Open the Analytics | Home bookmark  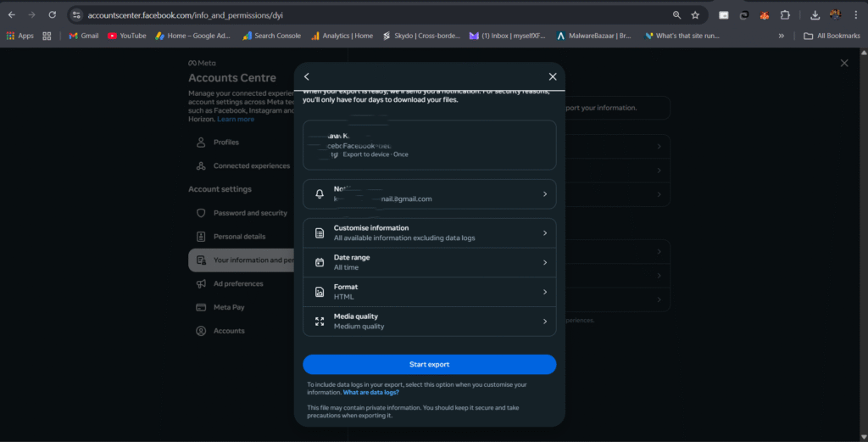(x=342, y=36)
